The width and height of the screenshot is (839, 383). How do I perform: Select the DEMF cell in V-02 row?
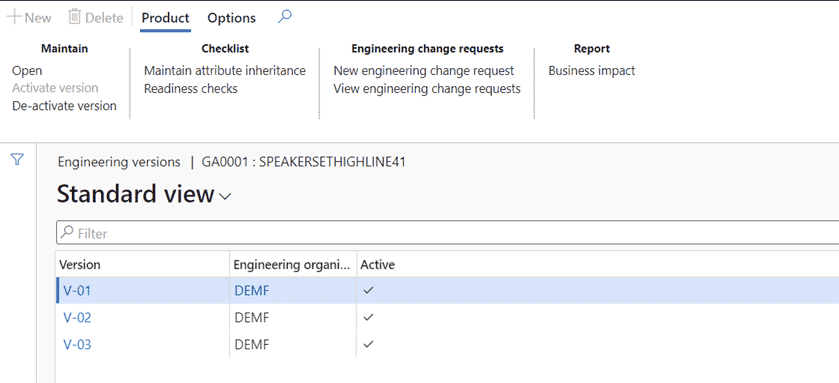tap(293, 318)
